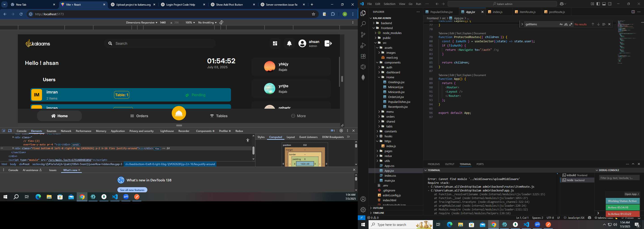Open the Console tab in DevTools
Image resolution: width=644 pixels, height=229 pixels.
pyautogui.click(x=21, y=131)
